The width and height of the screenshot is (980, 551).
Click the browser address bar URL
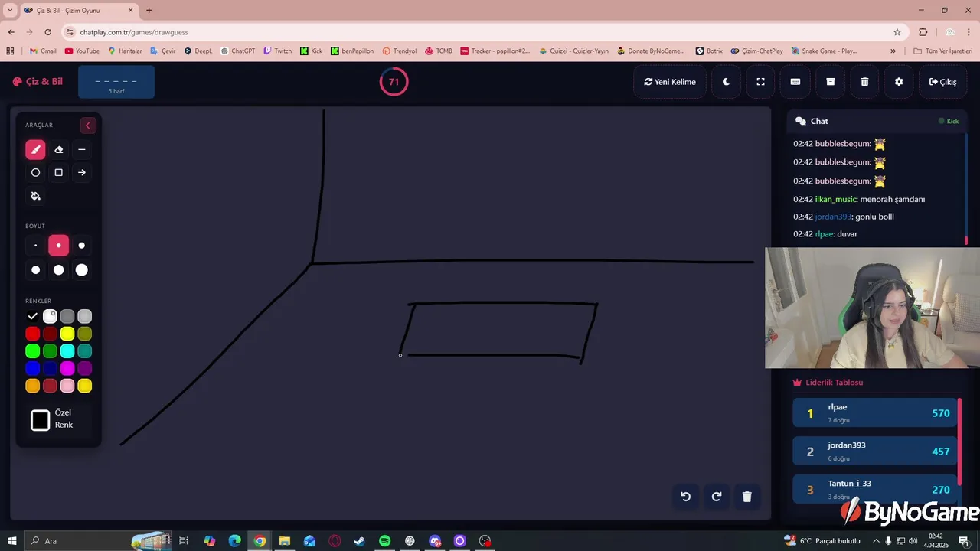(x=134, y=32)
